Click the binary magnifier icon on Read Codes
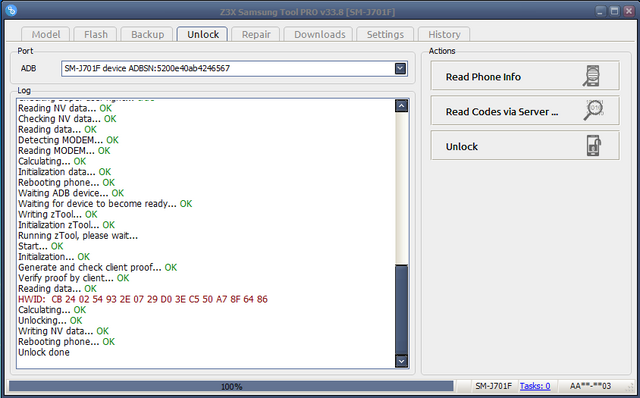 coord(593,110)
